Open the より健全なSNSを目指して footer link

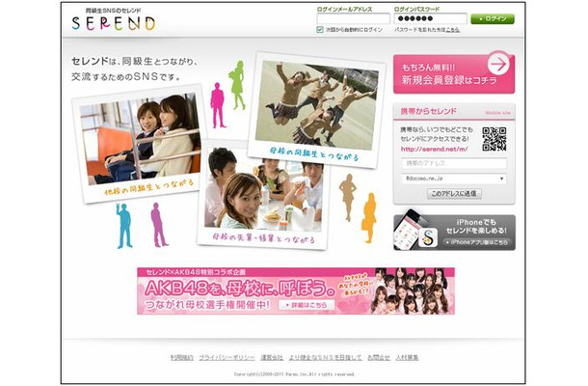(325, 357)
